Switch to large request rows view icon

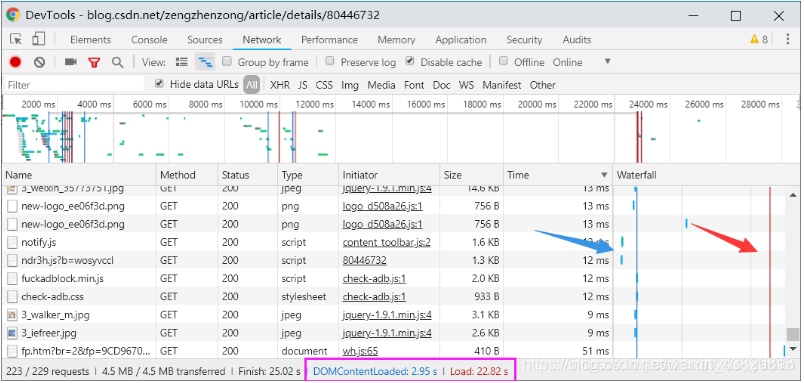click(182, 62)
